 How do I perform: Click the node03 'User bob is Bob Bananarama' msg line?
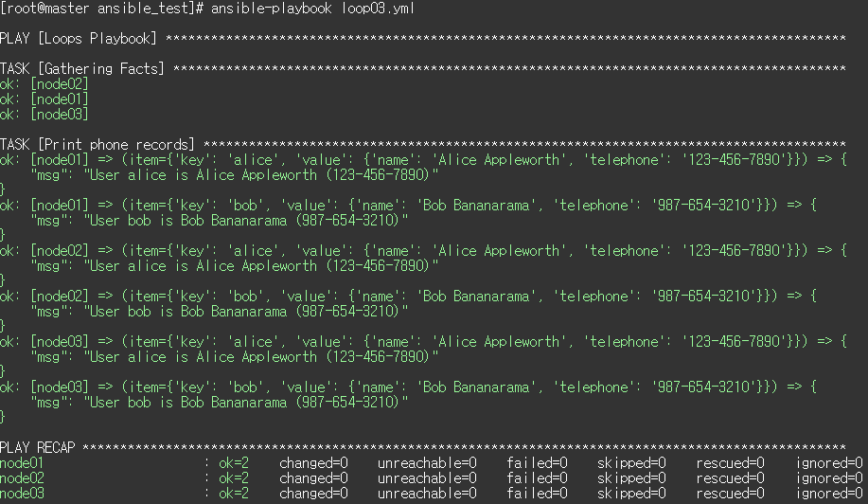click(220, 402)
